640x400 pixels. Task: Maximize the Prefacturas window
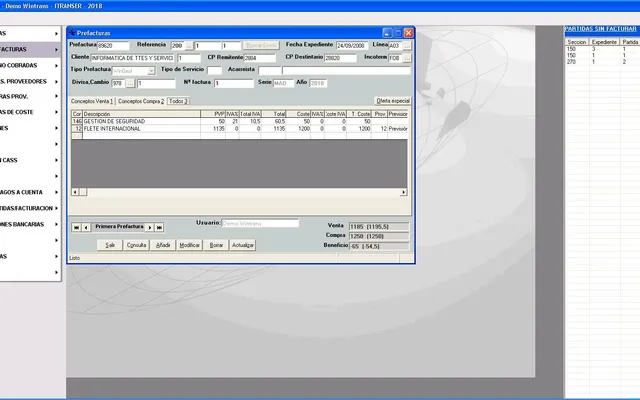(398, 33)
